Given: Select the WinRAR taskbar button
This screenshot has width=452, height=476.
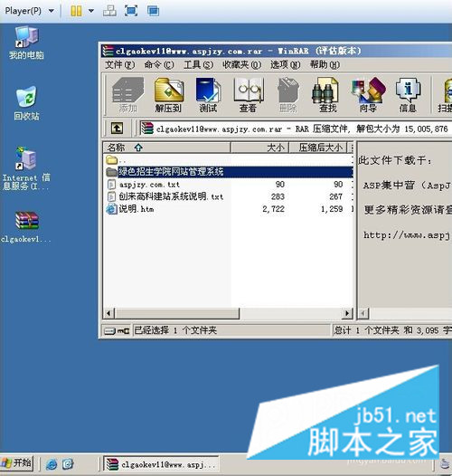Looking at the screenshot, I should 161,464.
